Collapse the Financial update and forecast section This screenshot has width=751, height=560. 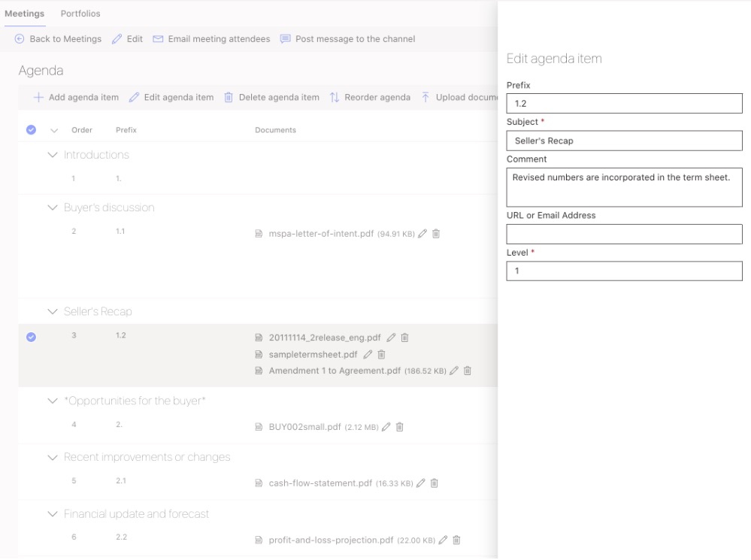51,513
